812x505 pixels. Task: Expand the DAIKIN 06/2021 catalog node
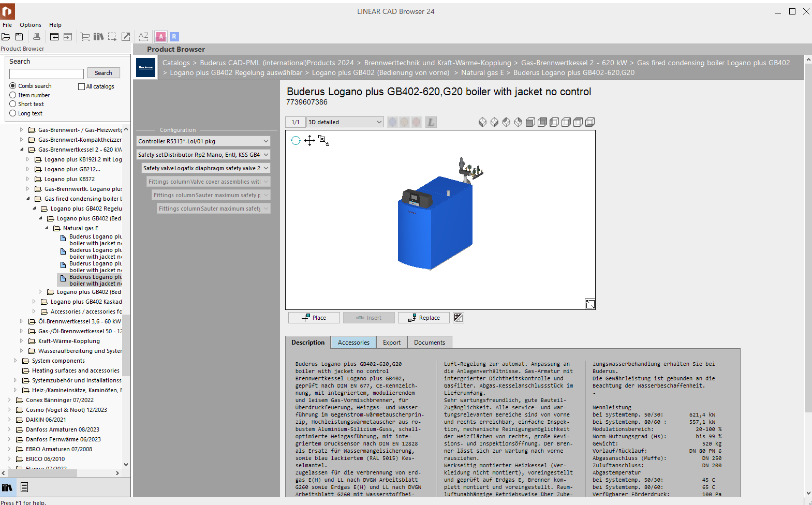(x=9, y=420)
